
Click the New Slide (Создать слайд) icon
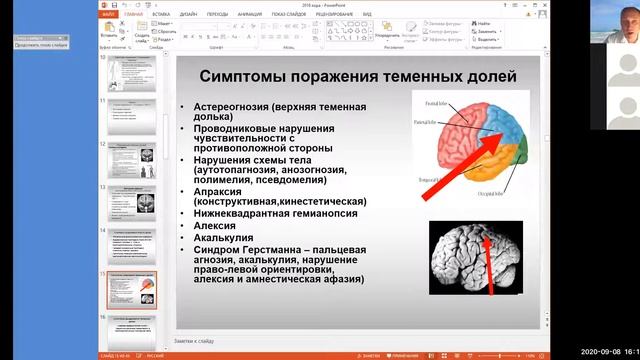click(142, 26)
